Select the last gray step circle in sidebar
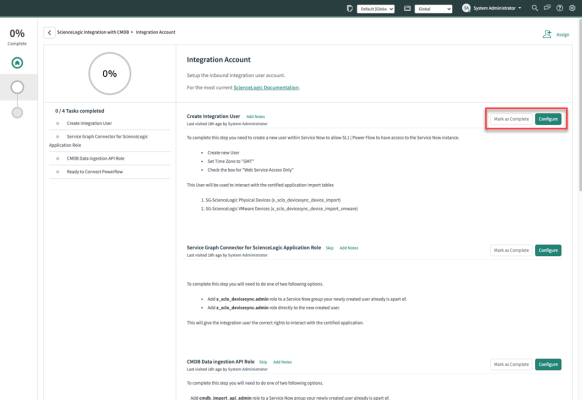The width and height of the screenshot is (582, 400). 17,112
